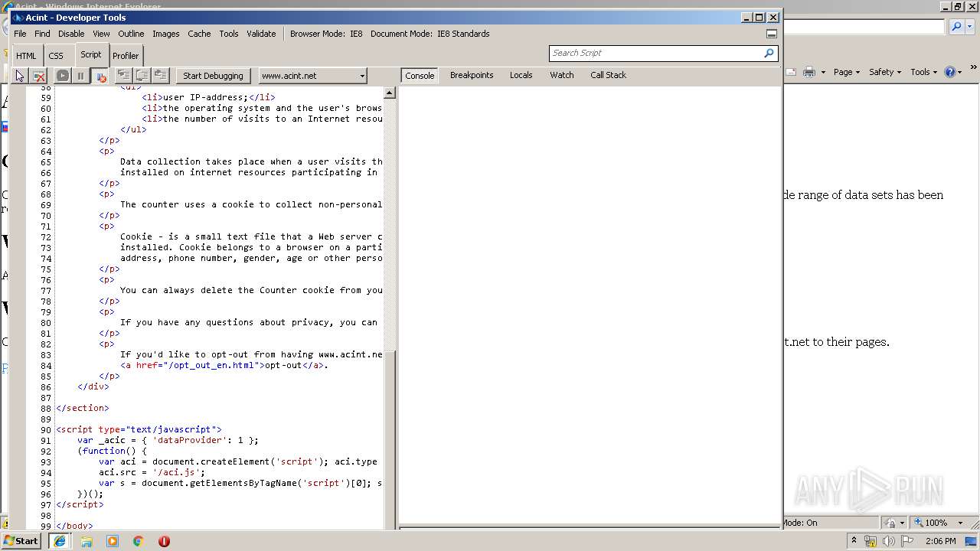
Task: Click the script pane scroll up arrow
Action: (x=389, y=93)
